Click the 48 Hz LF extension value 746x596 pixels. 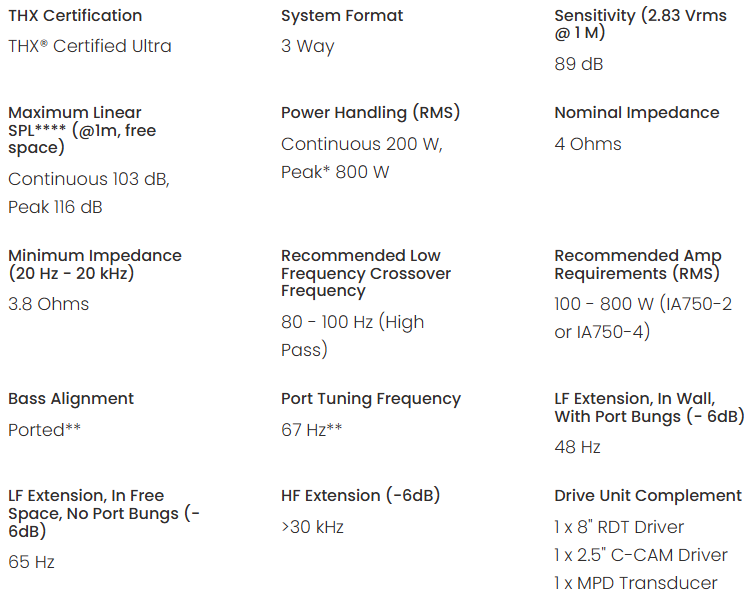(577, 447)
